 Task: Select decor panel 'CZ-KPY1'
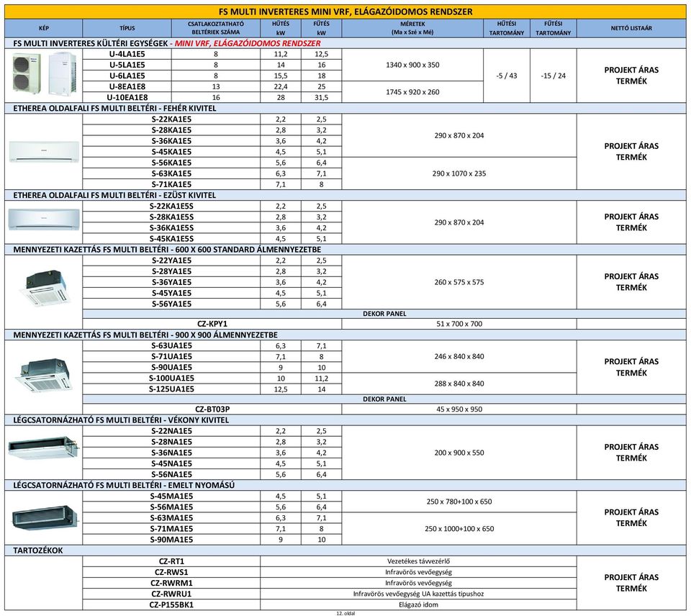pos(212,324)
